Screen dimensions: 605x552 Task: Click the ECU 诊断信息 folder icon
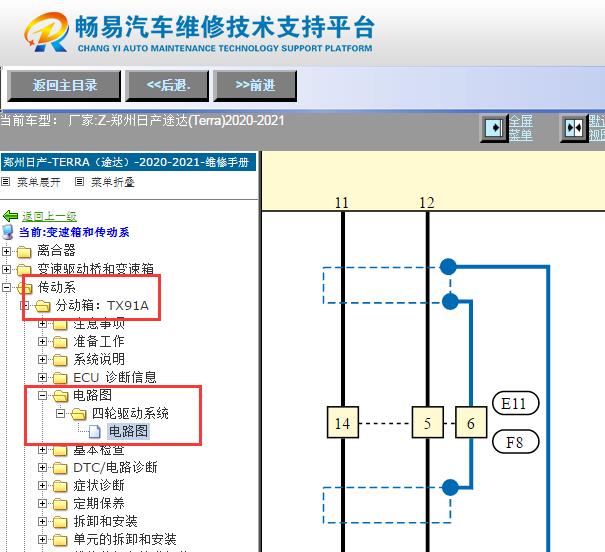click(x=60, y=378)
